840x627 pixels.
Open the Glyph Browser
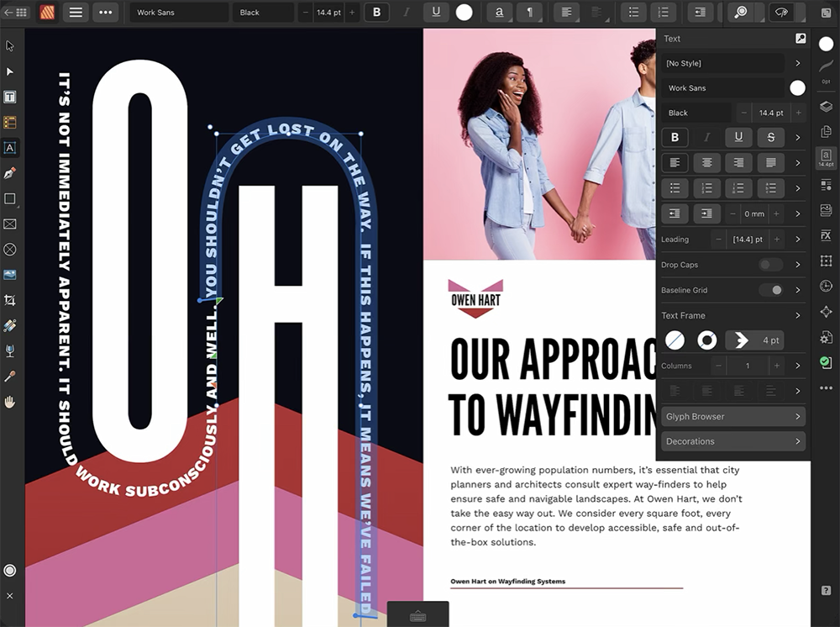pos(732,416)
